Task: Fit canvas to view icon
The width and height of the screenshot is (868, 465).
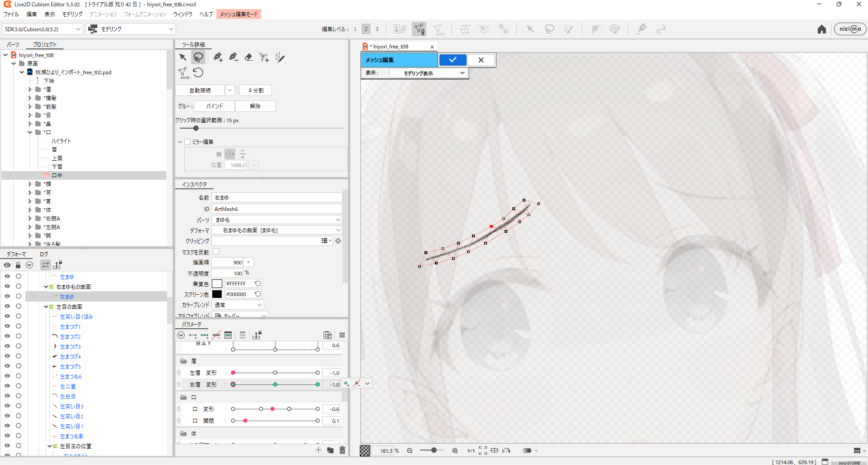Action: (x=483, y=451)
